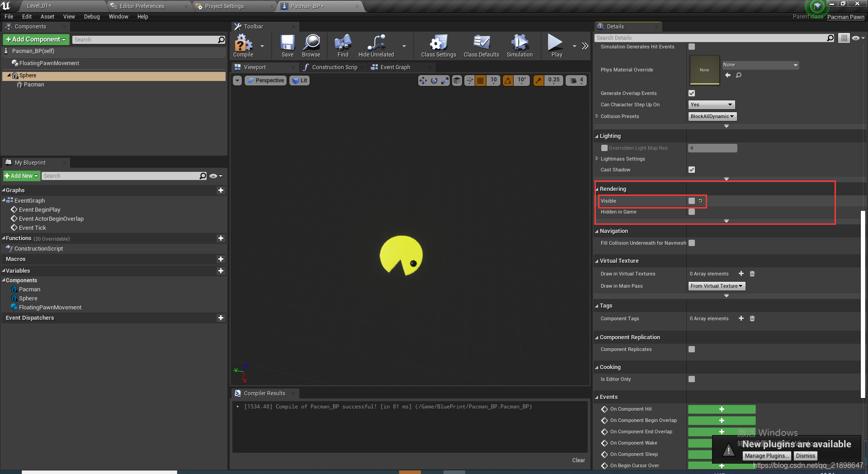Add On Component Hit event
The height and width of the screenshot is (474, 868).
point(722,409)
